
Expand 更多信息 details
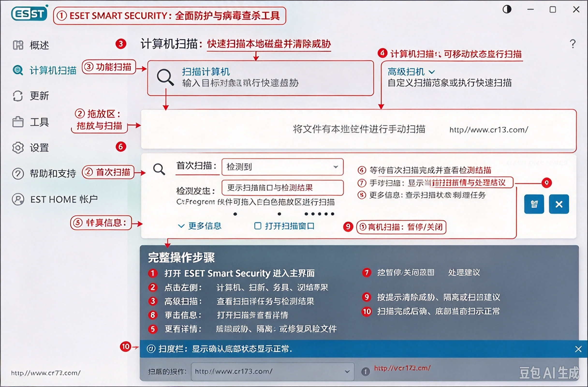(x=200, y=226)
